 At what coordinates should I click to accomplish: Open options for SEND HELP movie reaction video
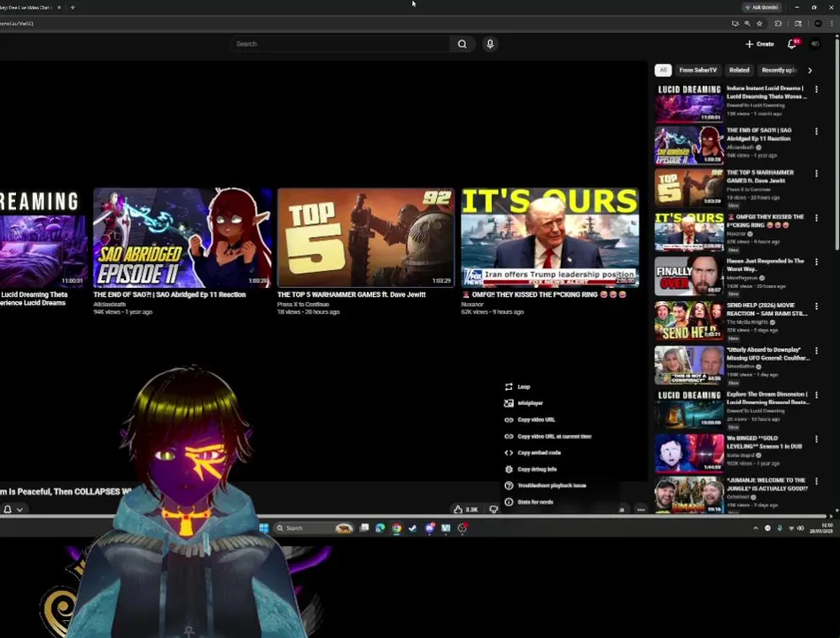(816, 307)
